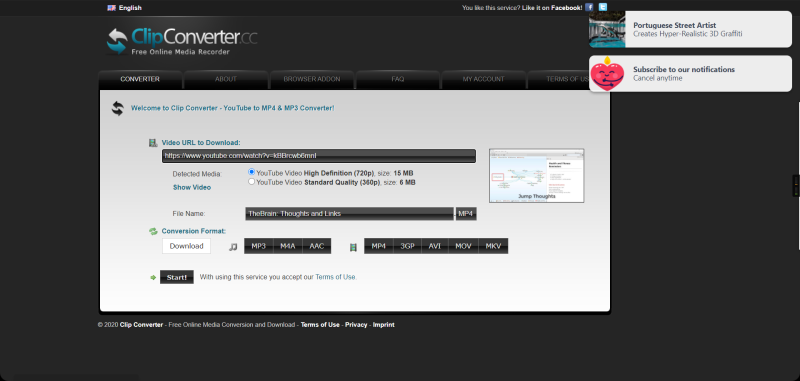
Task: Click the Start! button
Action: (177, 277)
